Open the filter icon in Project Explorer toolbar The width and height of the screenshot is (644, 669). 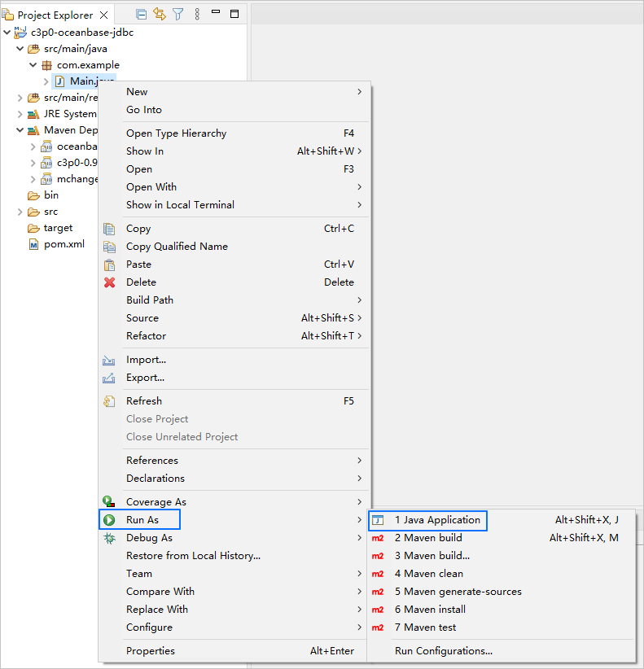pyautogui.click(x=178, y=15)
